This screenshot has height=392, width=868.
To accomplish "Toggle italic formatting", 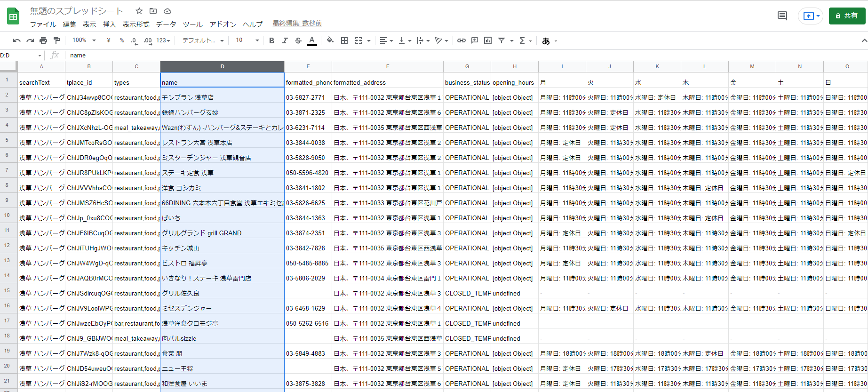I will [x=285, y=40].
